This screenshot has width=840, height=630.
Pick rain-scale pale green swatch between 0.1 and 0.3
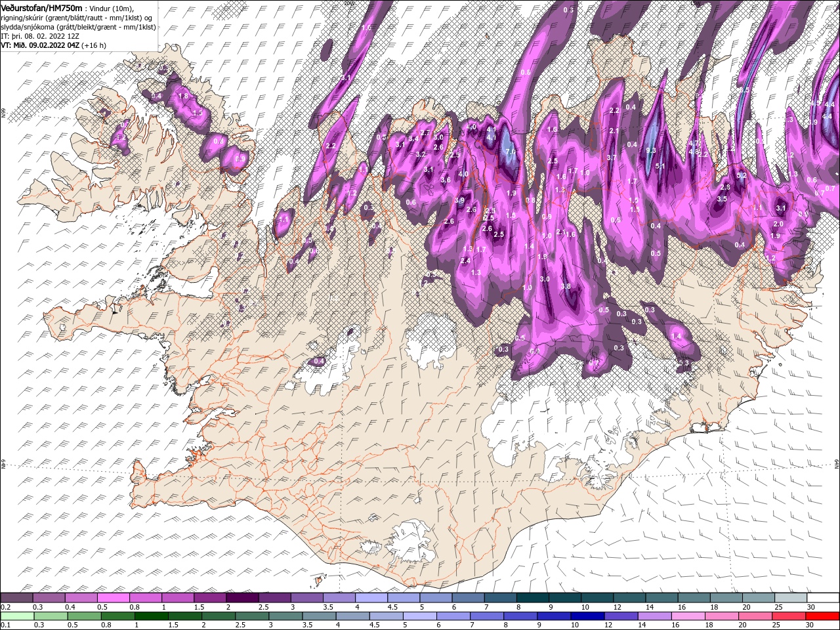coord(16,616)
